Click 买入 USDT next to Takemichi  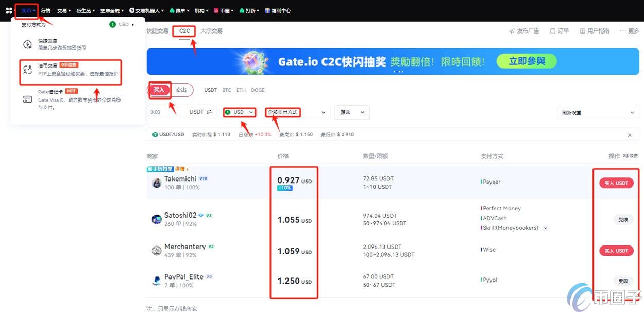616,183
